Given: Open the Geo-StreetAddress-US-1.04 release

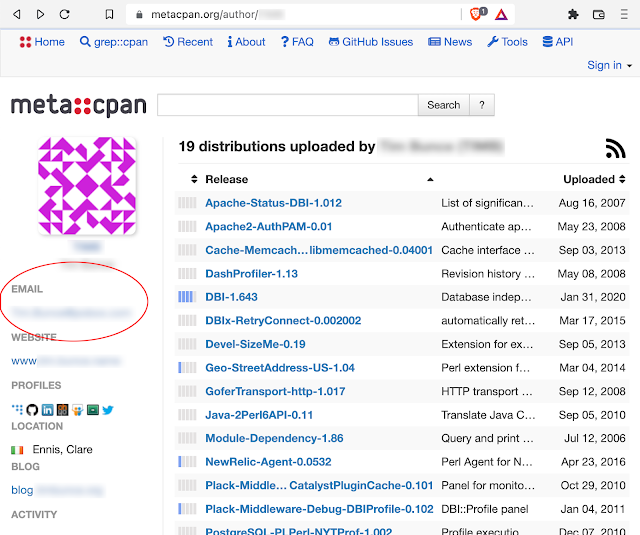Looking at the screenshot, I should pos(280,368).
